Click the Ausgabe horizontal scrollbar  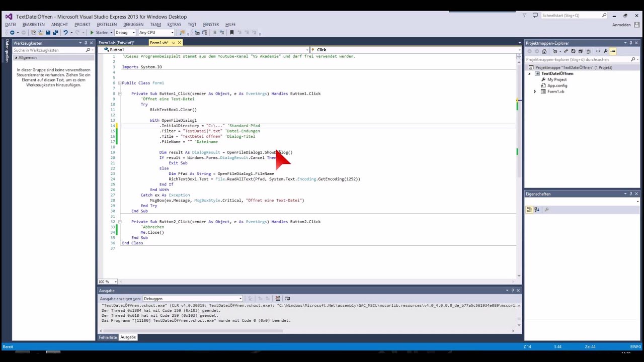(194, 331)
